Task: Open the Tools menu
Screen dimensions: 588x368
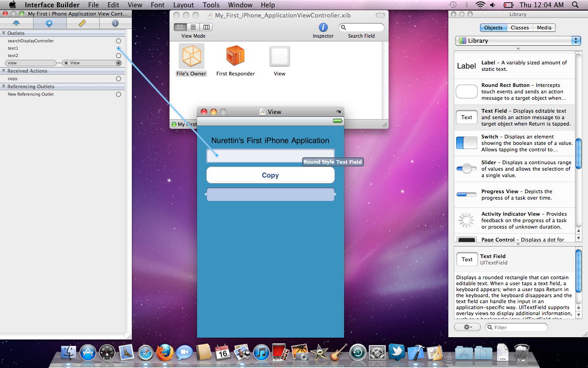Action: [211, 5]
